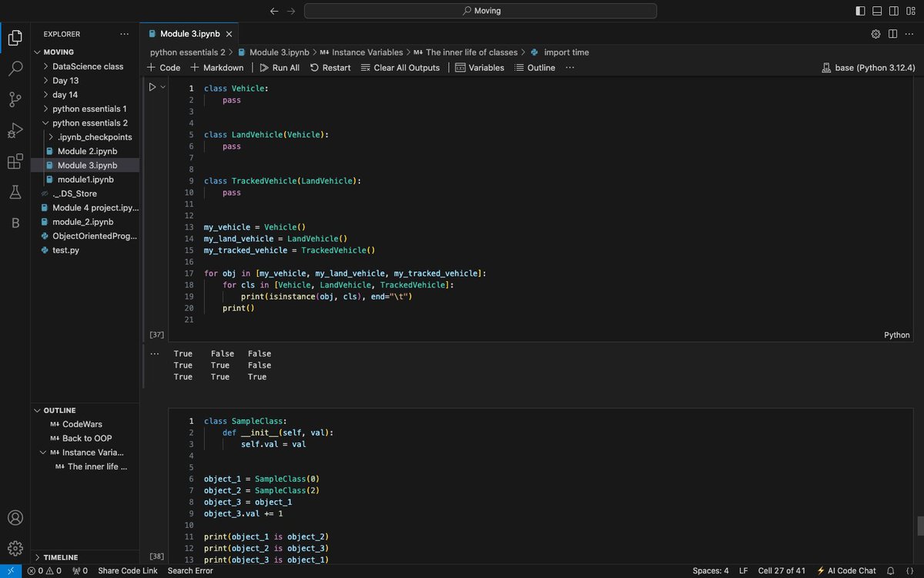Viewport: 924px width, 578px height.
Task: Open the Explorer view in activity bar
Action: point(15,37)
